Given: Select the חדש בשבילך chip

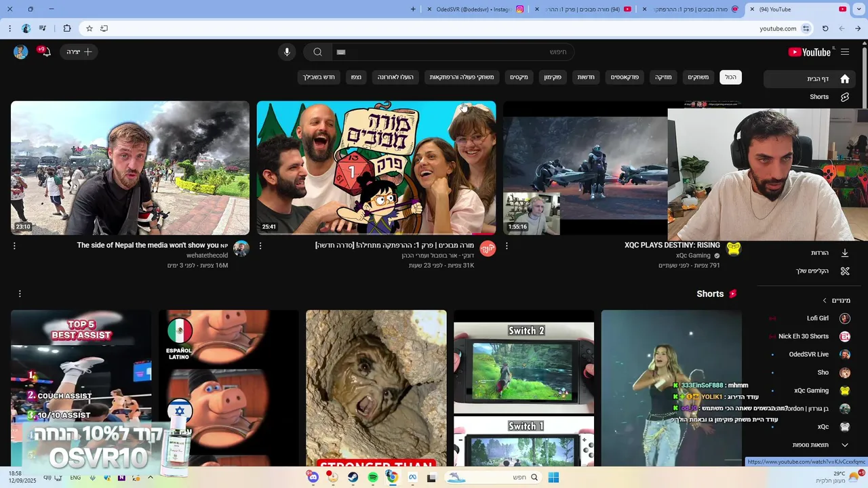Looking at the screenshot, I should [319, 77].
